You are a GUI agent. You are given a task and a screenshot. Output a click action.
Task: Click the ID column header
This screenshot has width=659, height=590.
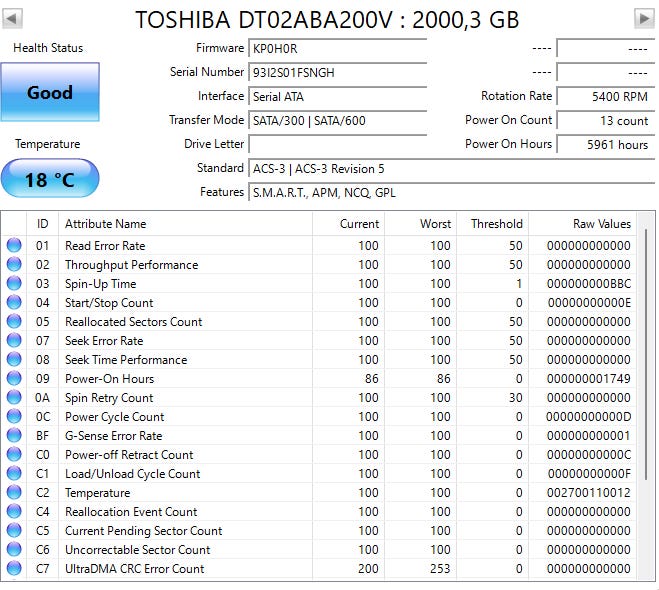(x=42, y=224)
